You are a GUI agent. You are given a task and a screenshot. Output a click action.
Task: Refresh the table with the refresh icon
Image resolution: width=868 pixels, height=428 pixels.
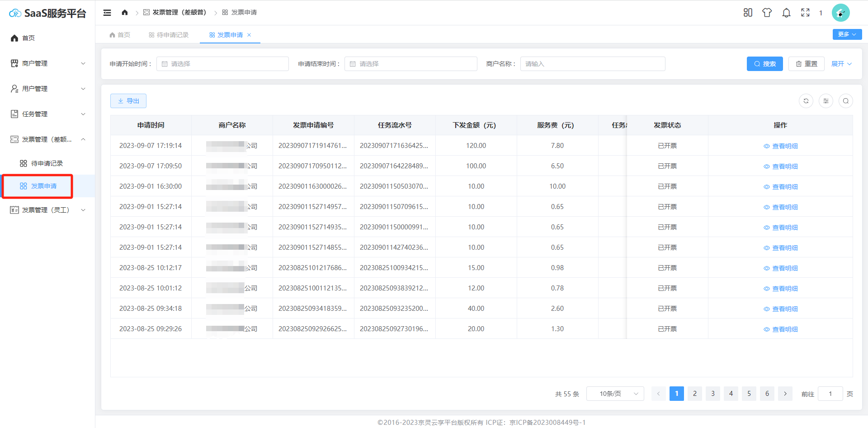pyautogui.click(x=806, y=101)
